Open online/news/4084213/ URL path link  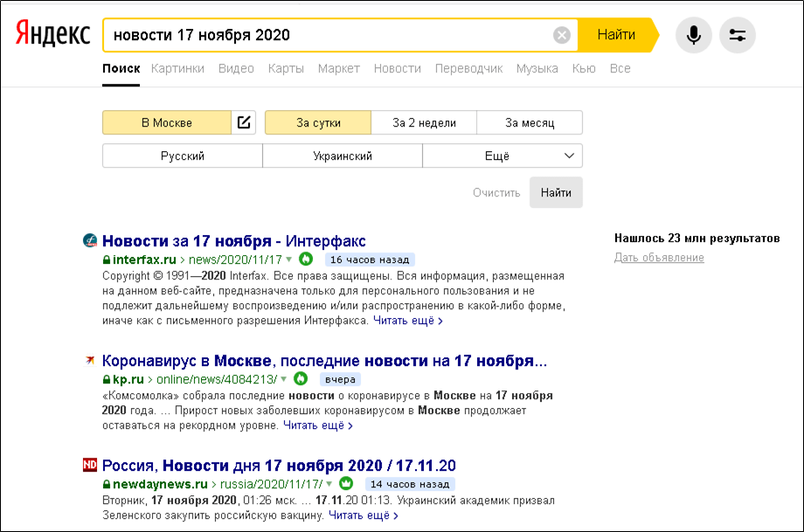tap(217, 380)
